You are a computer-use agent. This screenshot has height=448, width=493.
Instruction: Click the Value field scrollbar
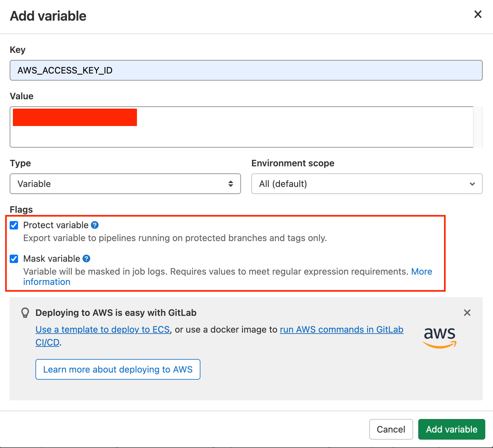(478, 127)
